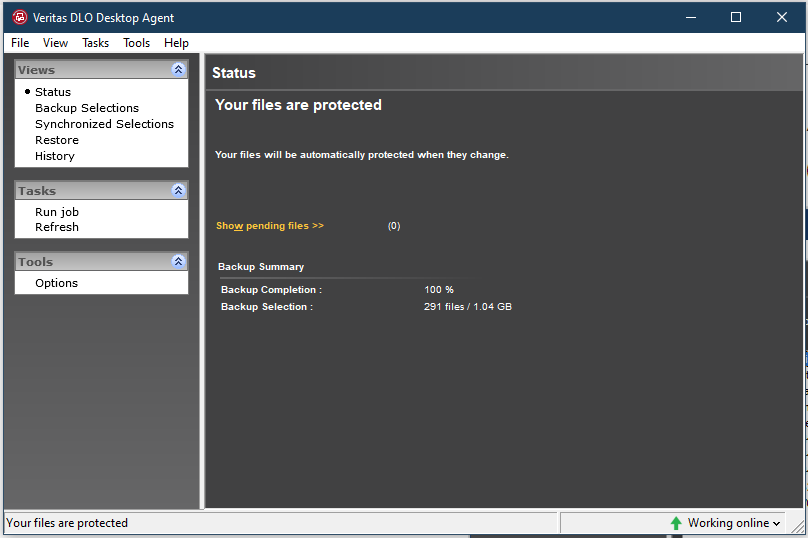Click status bar text Your files are protected

pos(66,523)
